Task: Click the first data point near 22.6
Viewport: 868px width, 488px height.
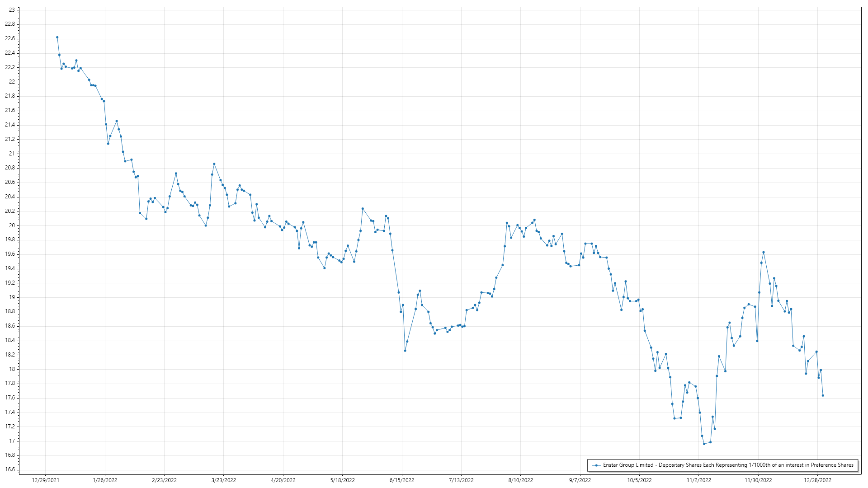Action: pos(57,38)
